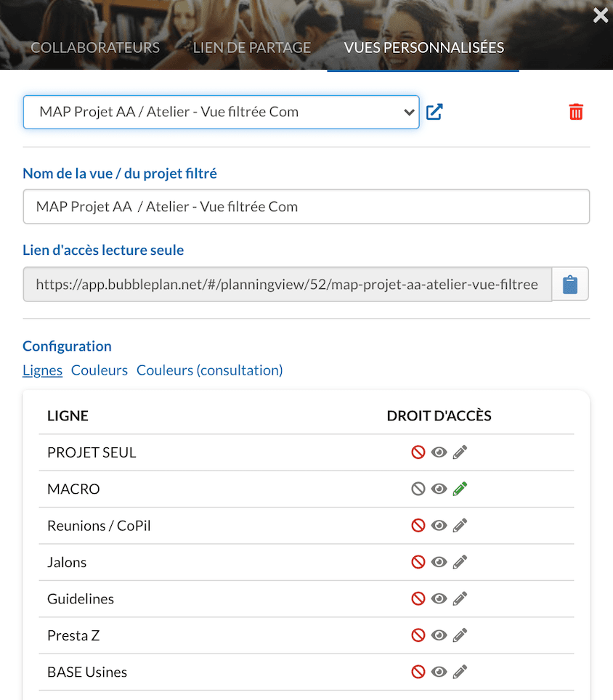Open the Couleurs configuration link
The height and width of the screenshot is (700, 613).
[99, 370]
